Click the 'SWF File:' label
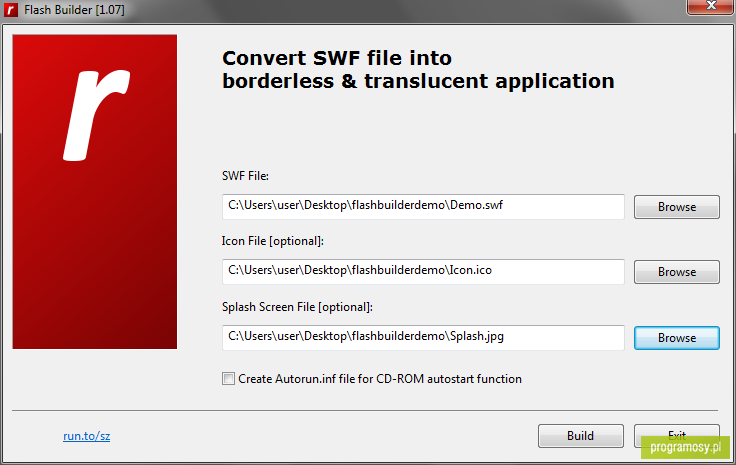Screen dimensions: 736x465 [245, 176]
